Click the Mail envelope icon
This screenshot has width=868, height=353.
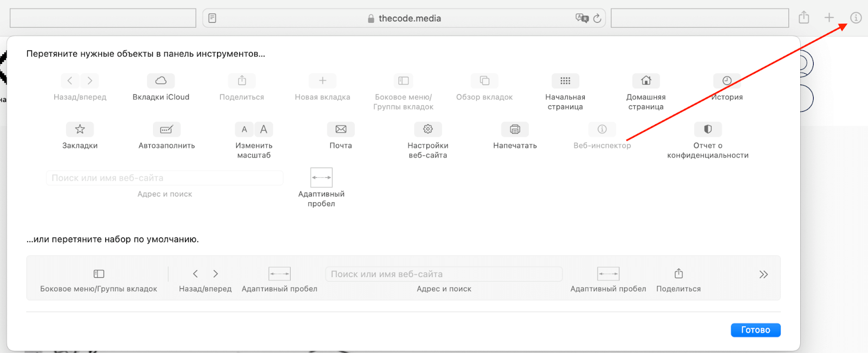click(x=341, y=129)
